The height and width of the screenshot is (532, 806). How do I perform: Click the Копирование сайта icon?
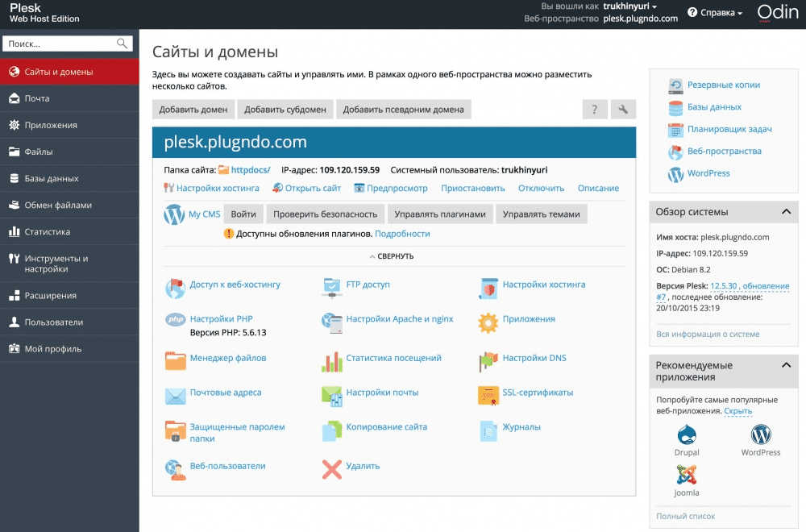(332, 430)
